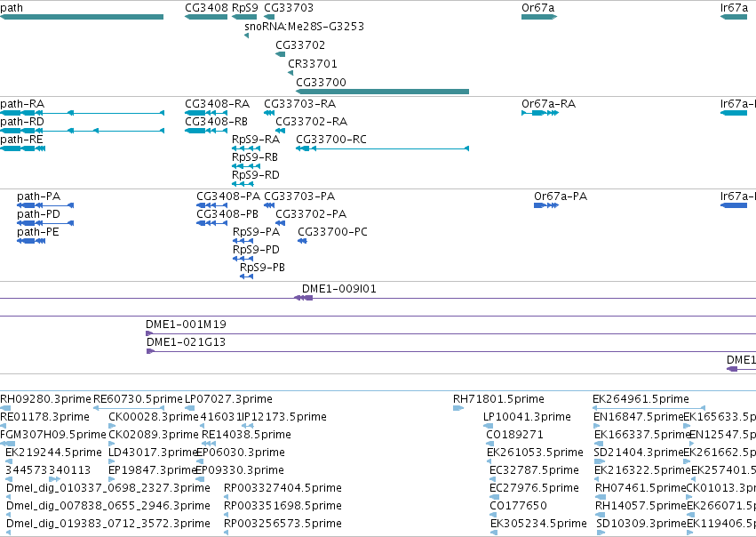
Task: Click EST EK264961.5prime
Action: click(641, 399)
